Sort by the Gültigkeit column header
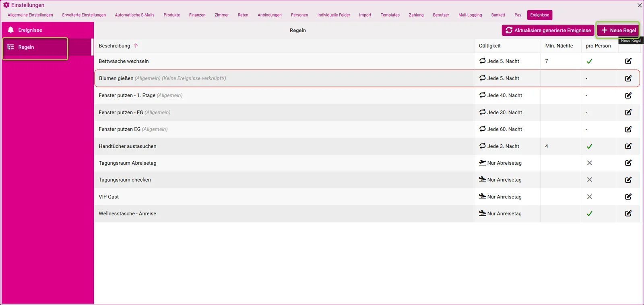 click(490, 46)
